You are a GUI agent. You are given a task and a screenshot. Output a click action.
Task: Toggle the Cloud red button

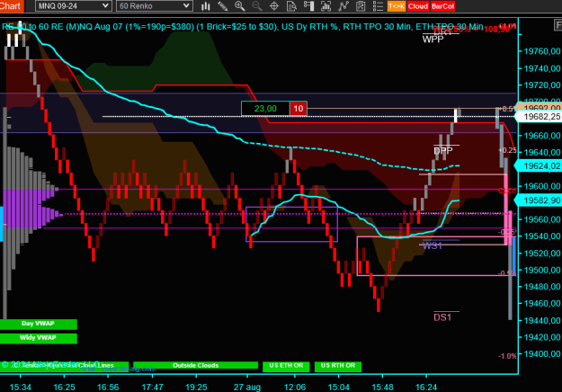coord(418,6)
